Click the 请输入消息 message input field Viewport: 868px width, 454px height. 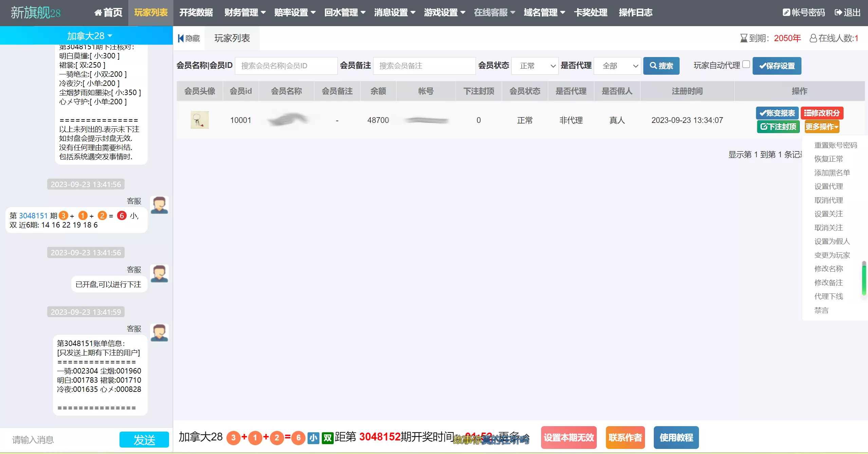coord(58,439)
